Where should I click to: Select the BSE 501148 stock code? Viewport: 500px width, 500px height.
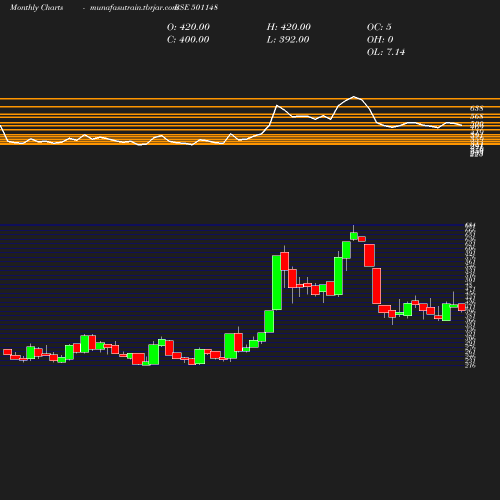(x=197, y=7)
